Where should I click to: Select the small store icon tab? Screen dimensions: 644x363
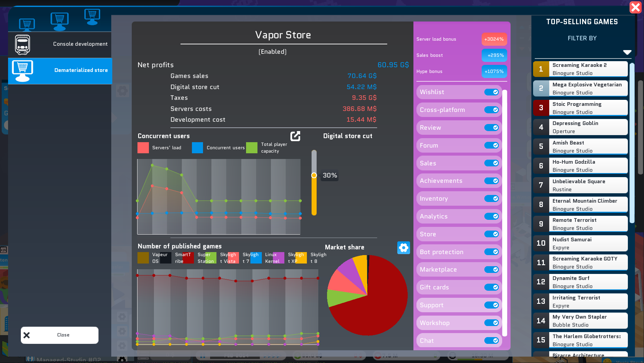[27, 25]
